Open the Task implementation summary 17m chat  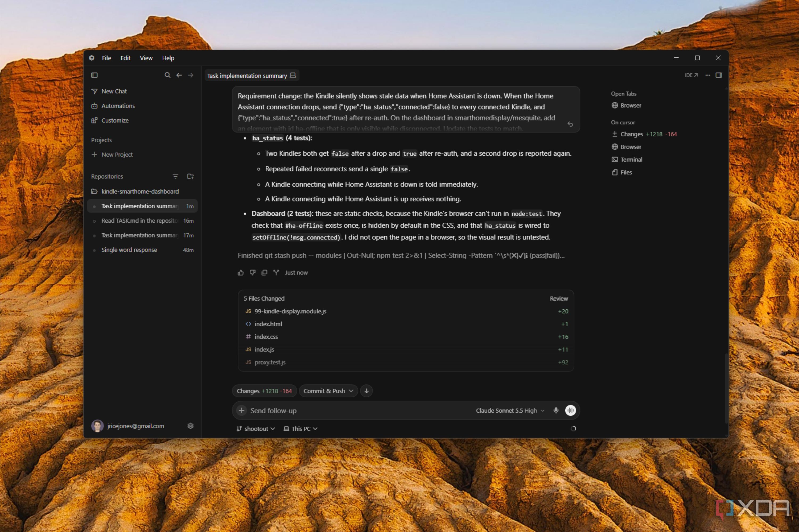point(143,235)
